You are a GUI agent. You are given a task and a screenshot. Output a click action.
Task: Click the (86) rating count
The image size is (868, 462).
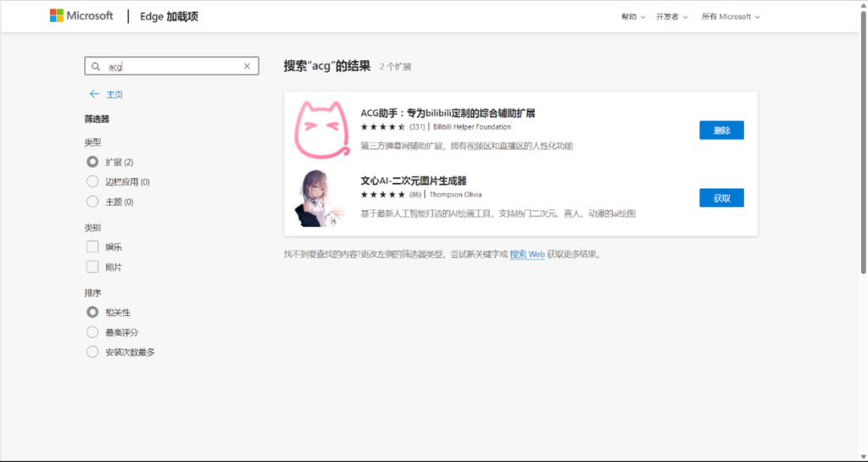(415, 195)
